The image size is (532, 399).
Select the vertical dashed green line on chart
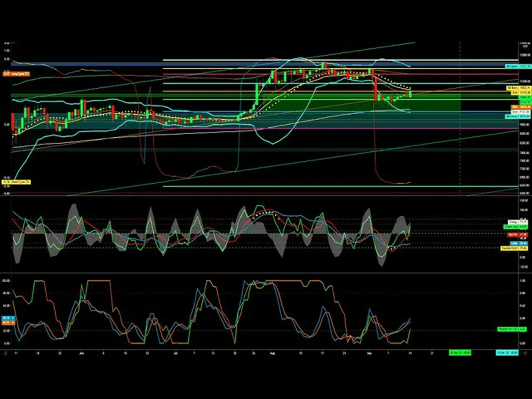[x=460, y=118]
